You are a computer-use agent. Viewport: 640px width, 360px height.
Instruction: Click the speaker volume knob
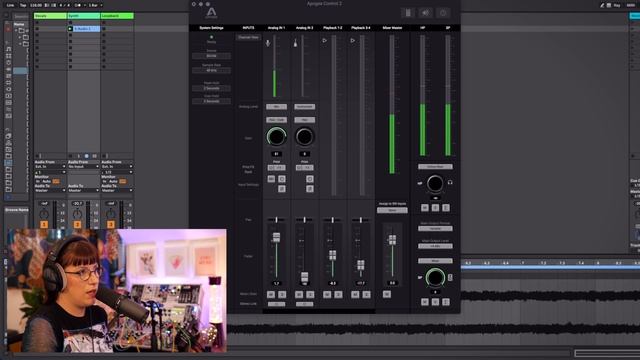point(435,278)
